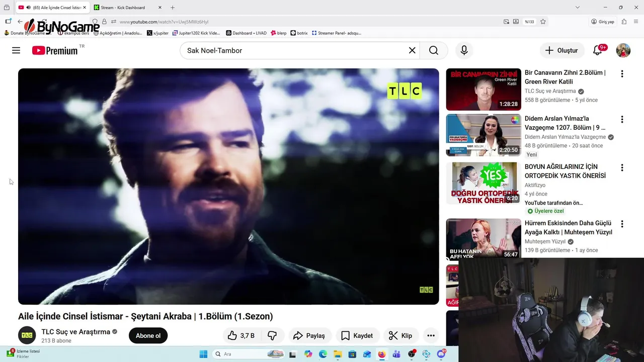This screenshot has height=362, width=644.
Task: Click the youtube.com address bar
Action: click(302, 22)
